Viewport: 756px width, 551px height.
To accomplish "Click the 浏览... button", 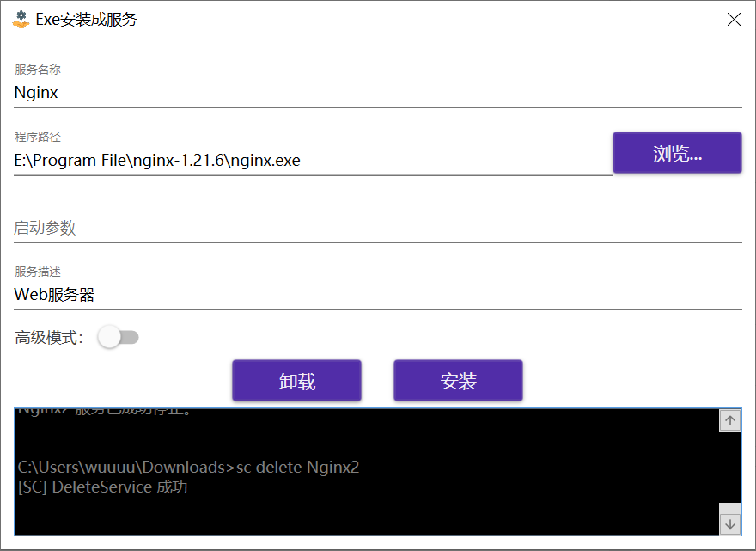I will coord(677,153).
